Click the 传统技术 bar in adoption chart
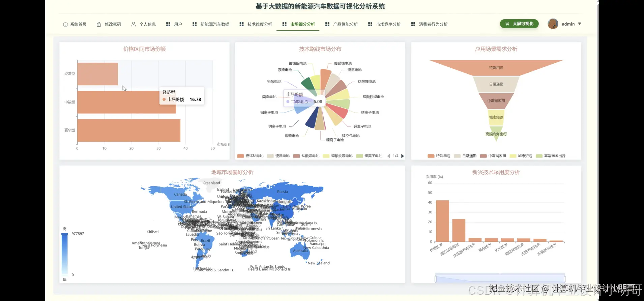This screenshot has height=301, width=644. point(442,221)
